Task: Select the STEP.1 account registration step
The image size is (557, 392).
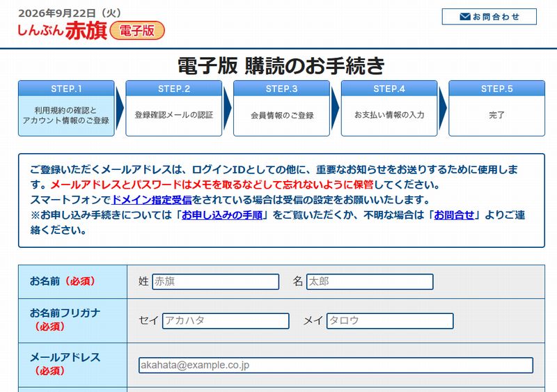Action: 66,109
